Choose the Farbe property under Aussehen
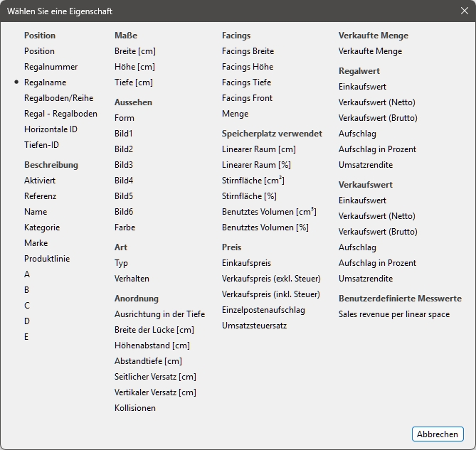Screen dimensions: 476x450 click(125, 227)
